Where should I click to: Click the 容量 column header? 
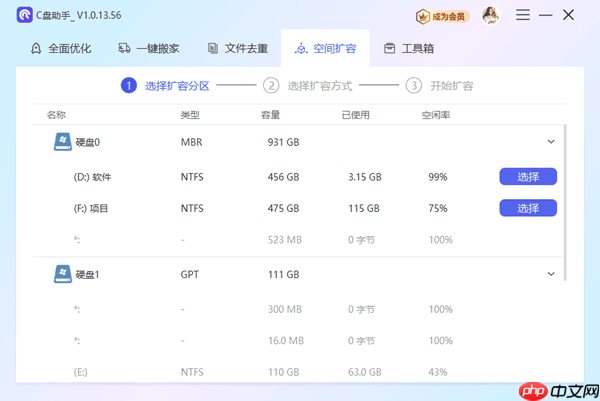click(x=271, y=115)
